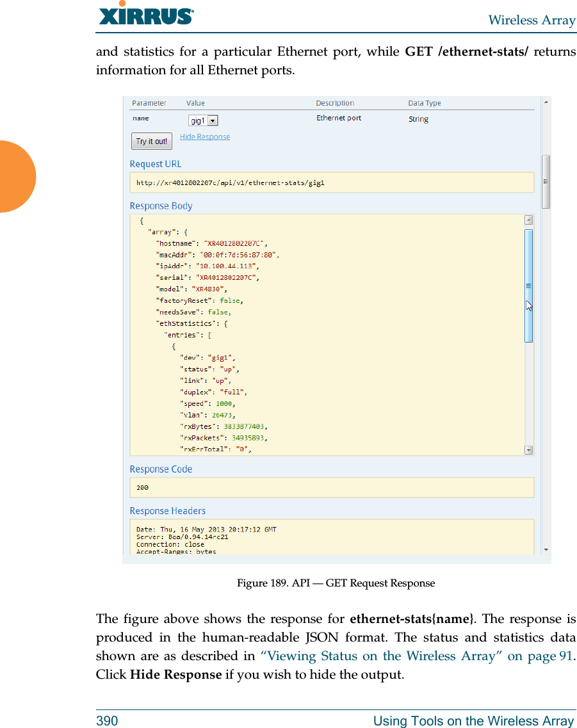Click the "status": "up" line
Screen dimensions: 577x728
tap(209, 369)
